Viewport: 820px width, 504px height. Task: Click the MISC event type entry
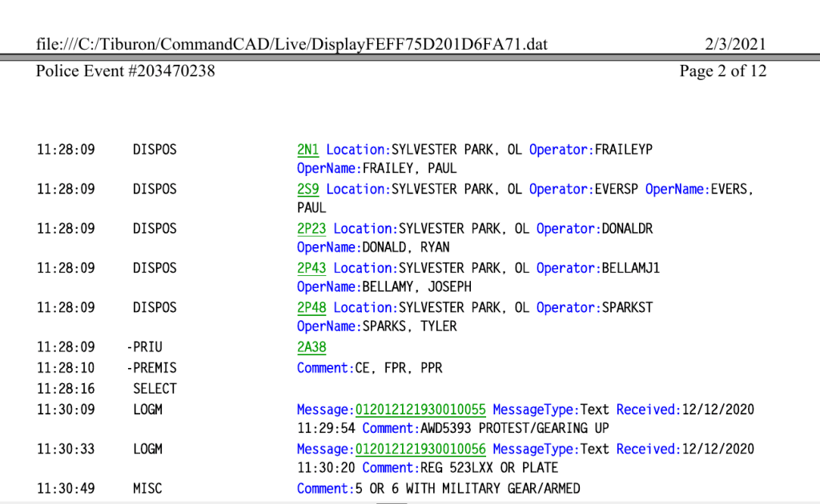pyautogui.click(x=147, y=488)
